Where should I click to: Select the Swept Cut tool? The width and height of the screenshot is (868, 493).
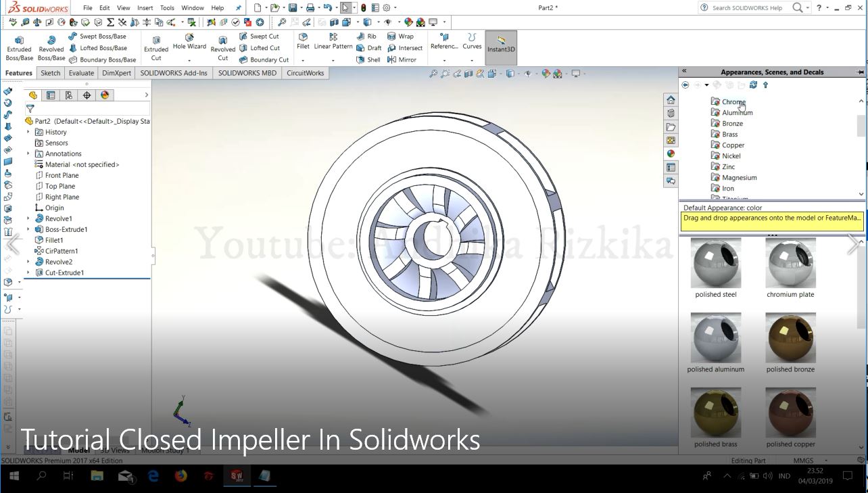click(259, 37)
